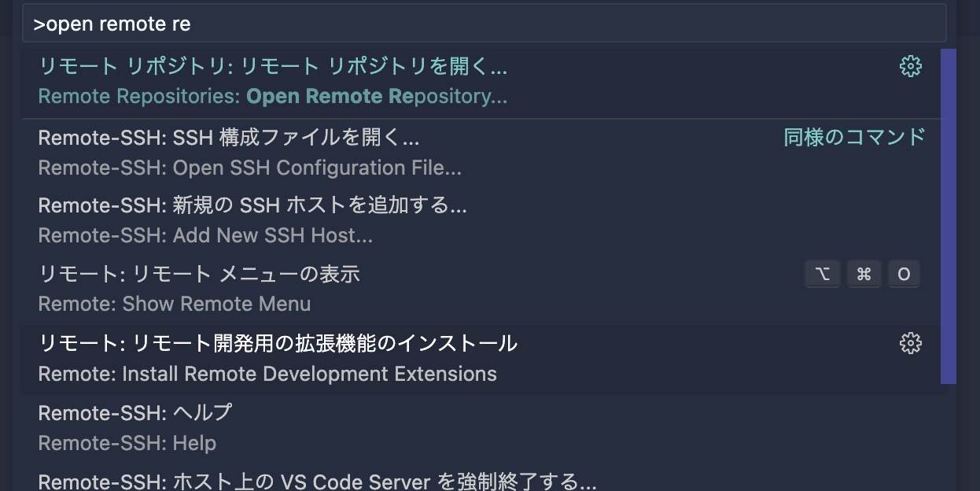Click Remote-SSH: Kill VS Code Server on Host
This screenshot has height=491, width=980.
(315, 480)
